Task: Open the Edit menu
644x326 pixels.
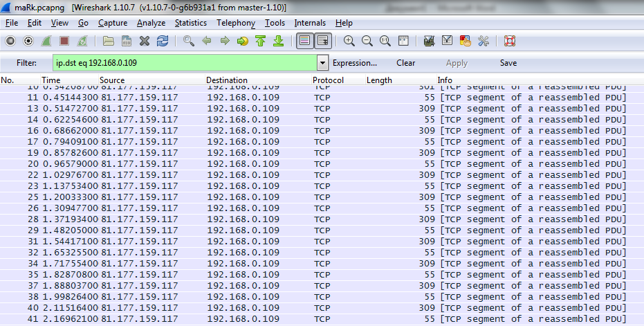Action: click(x=35, y=23)
